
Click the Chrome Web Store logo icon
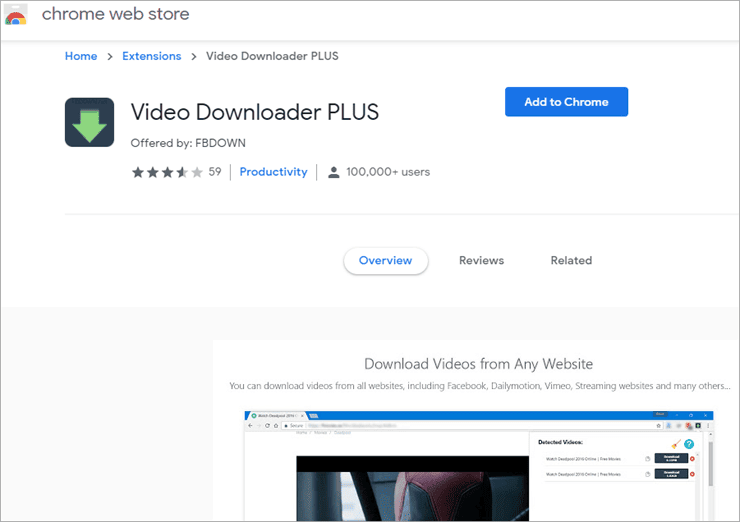click(x=16, y=15)
